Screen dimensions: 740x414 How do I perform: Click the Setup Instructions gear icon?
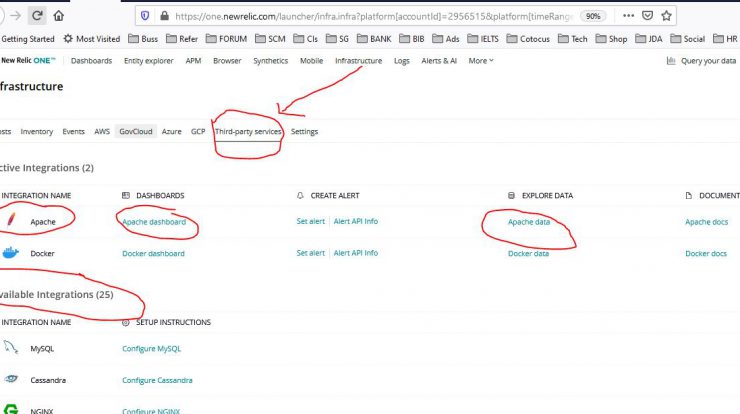126,322
